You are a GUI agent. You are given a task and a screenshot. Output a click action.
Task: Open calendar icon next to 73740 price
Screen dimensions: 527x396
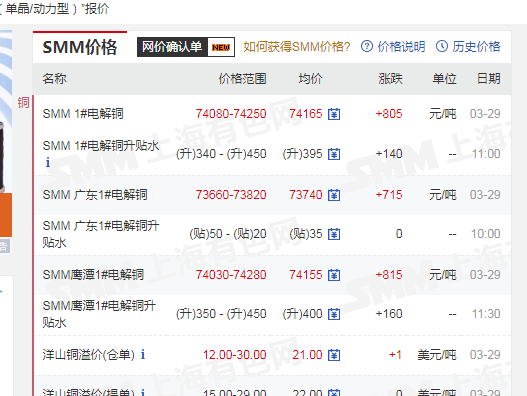334,195
